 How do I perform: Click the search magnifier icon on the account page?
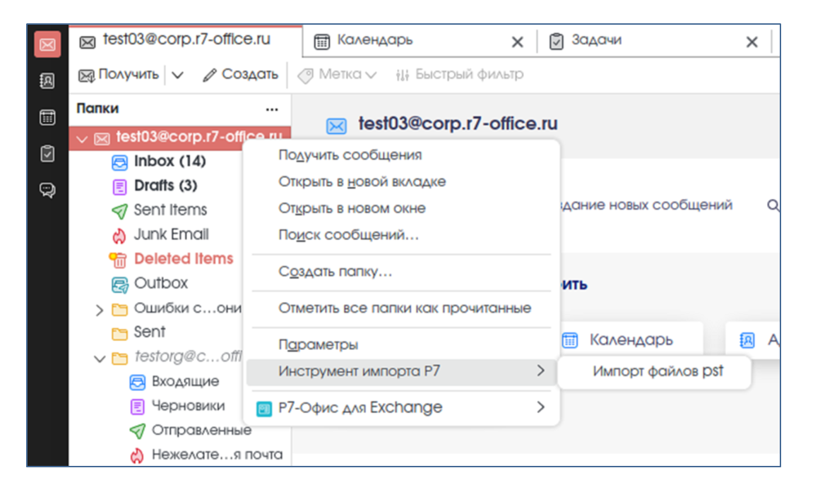(773, 205)
